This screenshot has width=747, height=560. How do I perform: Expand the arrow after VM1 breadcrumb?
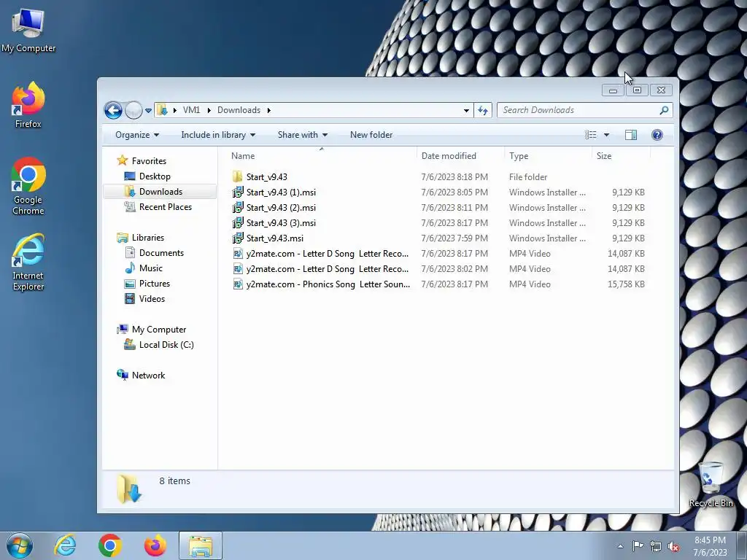click(209, 110)
